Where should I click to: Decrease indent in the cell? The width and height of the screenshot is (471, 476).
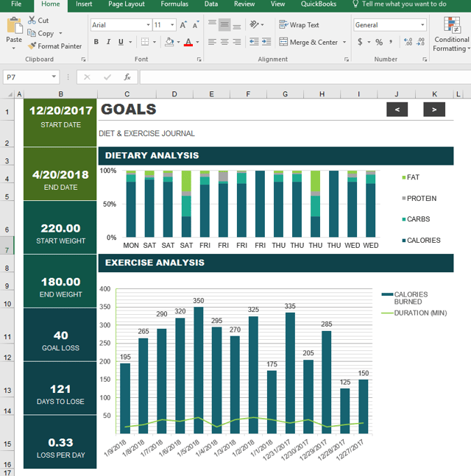click(x=254, y=42)
